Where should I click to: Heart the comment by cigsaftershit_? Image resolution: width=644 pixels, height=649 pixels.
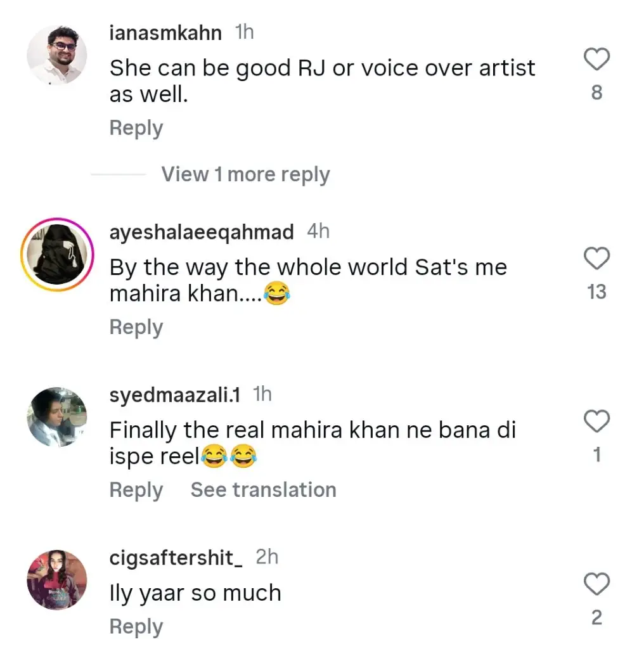(x=596, y=584)
